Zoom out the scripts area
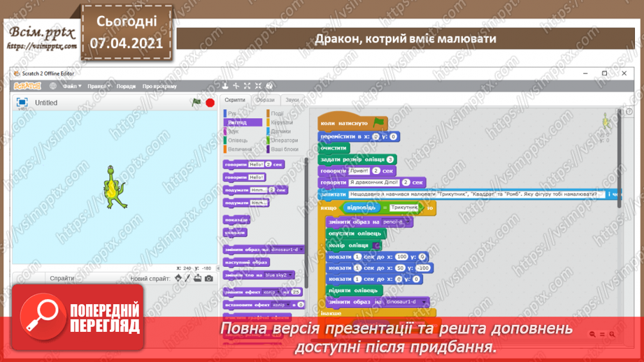 [592, 335]
